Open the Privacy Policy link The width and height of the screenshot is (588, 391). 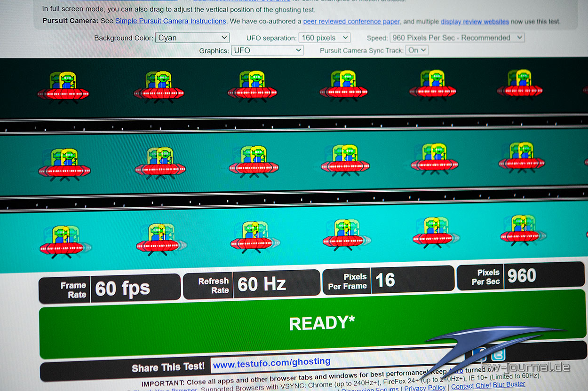(425, 388)
